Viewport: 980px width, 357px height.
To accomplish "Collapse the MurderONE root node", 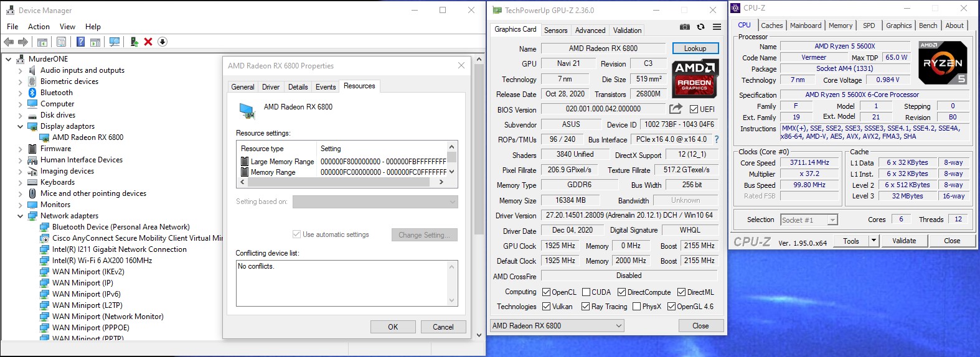I will pyautogui.click(x=8, y=59).
